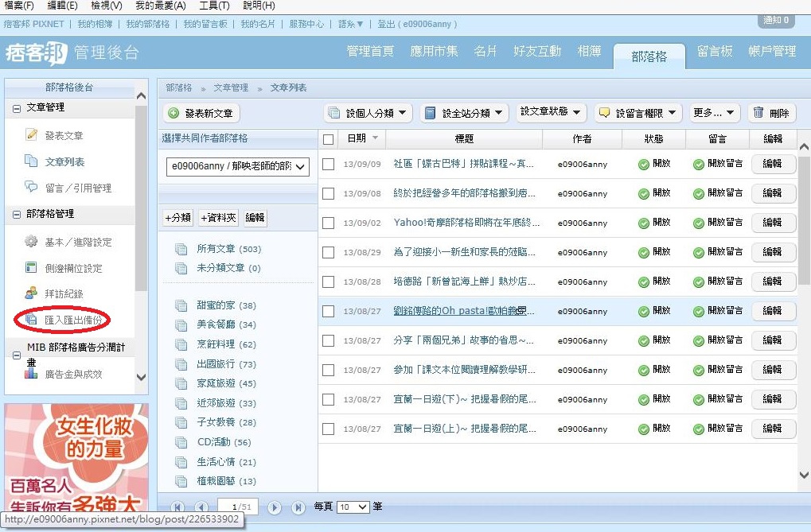Click the bar chart icon for 廣告金與成效
This screenshot has width=811, height=532.
tap(31, 373)
